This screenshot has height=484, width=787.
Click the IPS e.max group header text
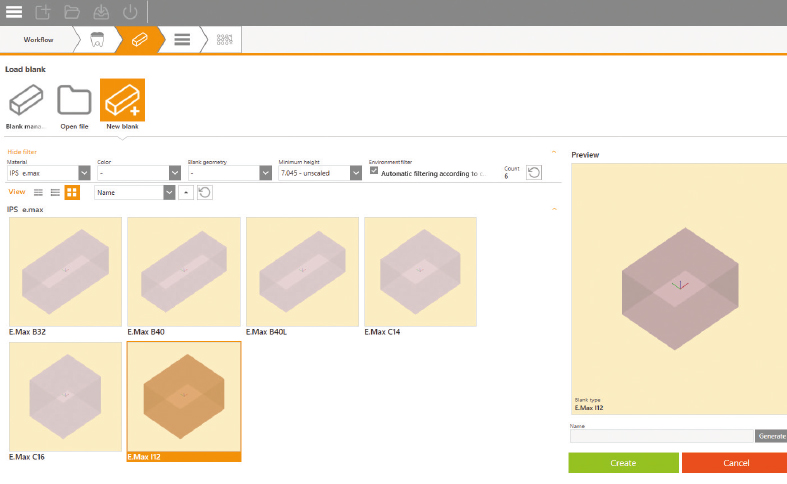pyautogui.click(x=25, y=209)
